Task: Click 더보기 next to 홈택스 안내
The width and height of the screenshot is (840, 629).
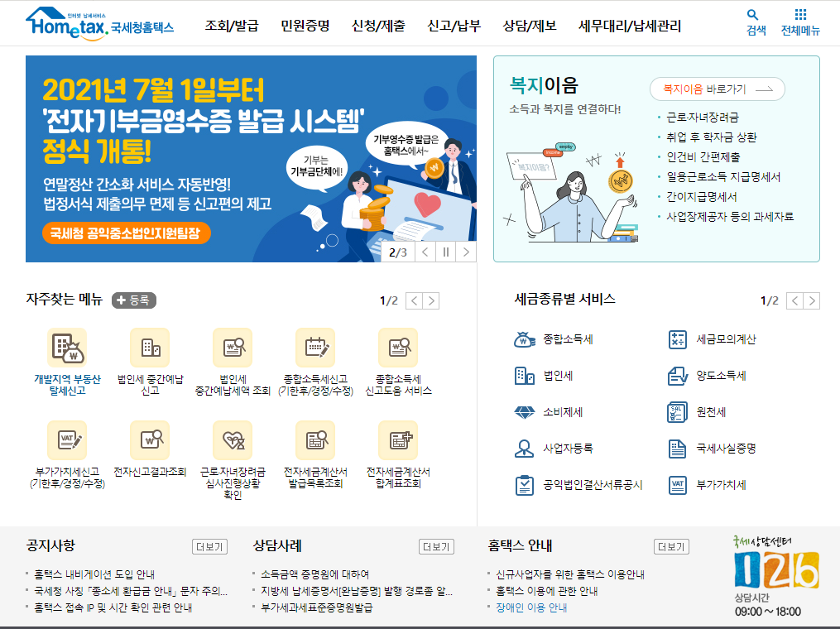Action: coord(671,547)
